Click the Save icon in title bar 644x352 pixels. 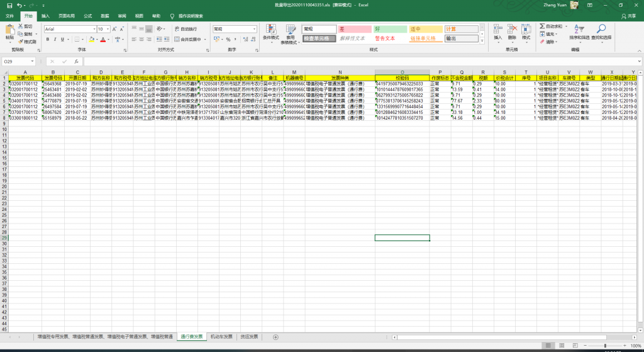pyautogui.click(x=10, y=5)
